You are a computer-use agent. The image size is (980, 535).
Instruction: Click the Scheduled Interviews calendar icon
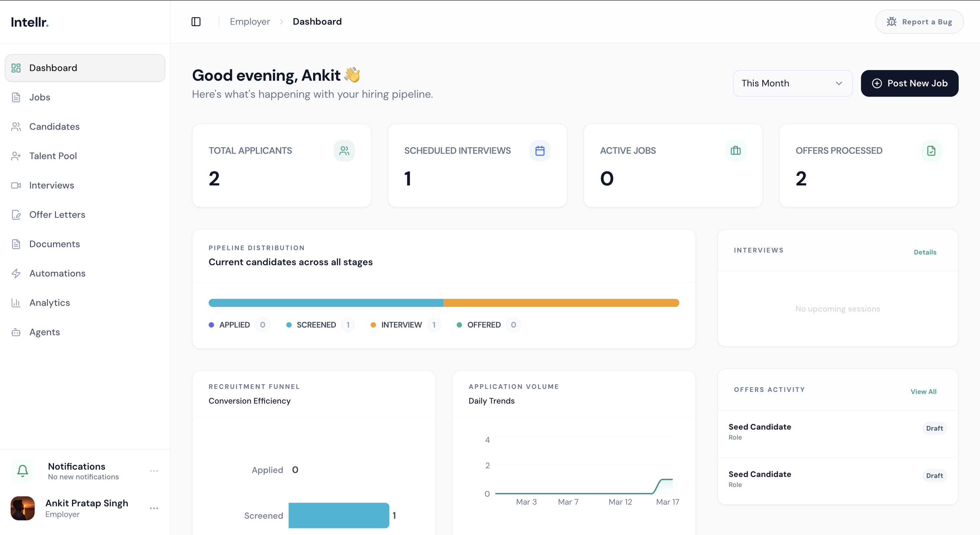(x=539, y=151)
